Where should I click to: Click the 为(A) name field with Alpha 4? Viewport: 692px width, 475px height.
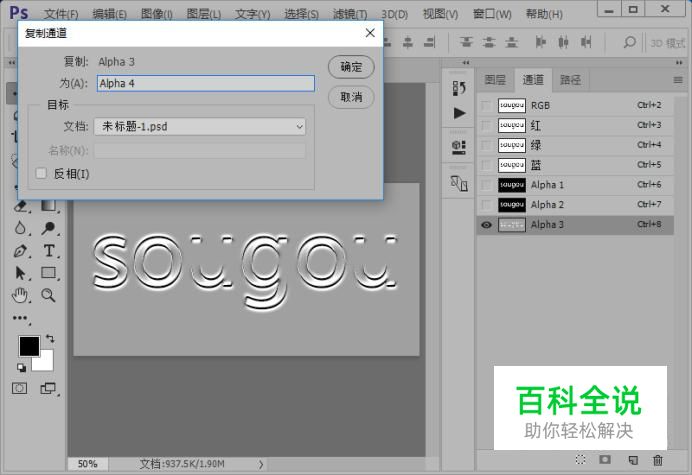click(206, 83)
